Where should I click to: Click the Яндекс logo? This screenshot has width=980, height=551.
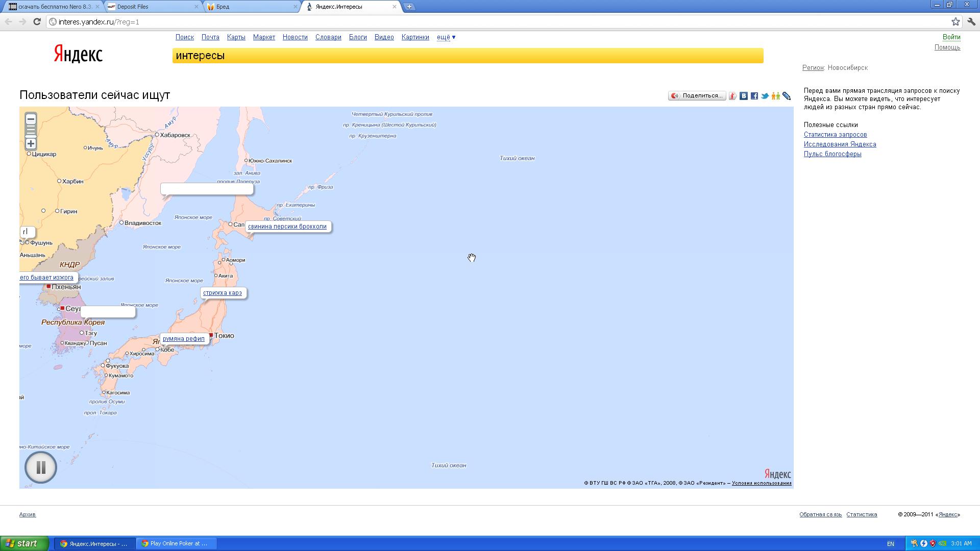(79, 54)
